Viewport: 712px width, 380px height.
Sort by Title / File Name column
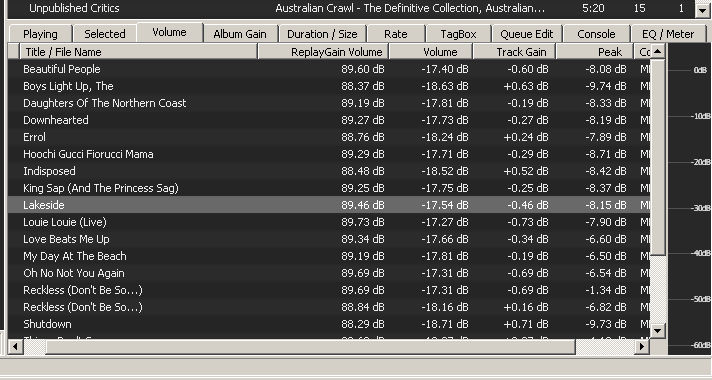pos(138,52)
